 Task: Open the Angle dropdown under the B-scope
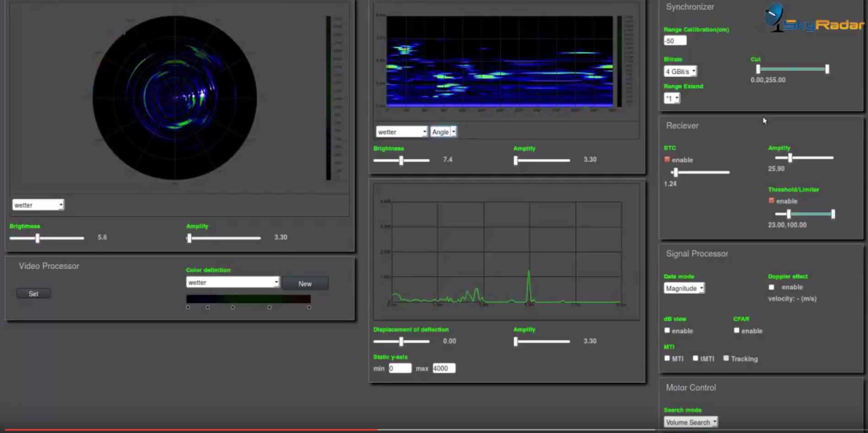[x=443, y=132]
